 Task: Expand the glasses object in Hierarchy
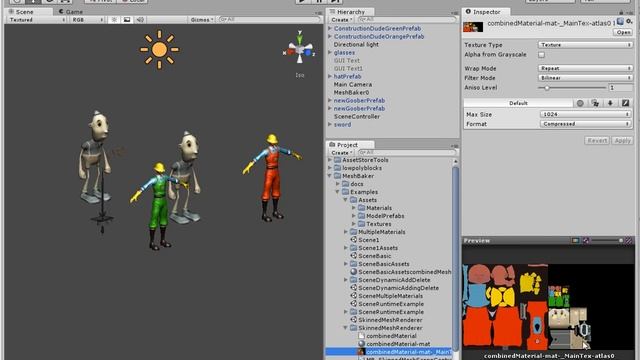[330, 52]
